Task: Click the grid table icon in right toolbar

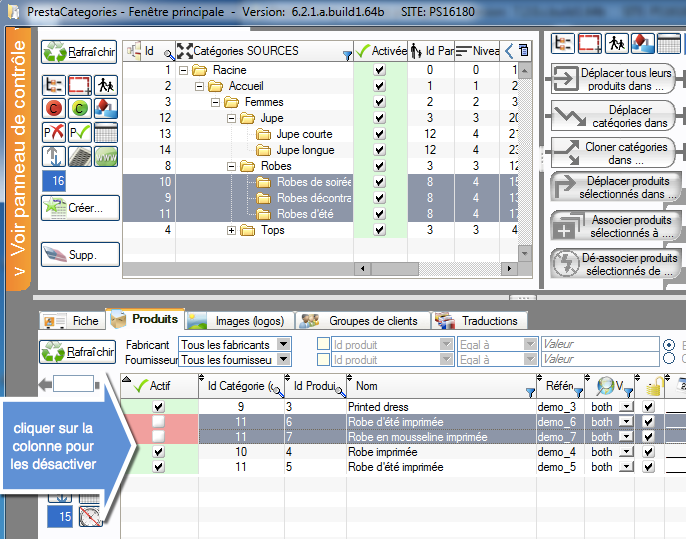Action: coord(669,43)
